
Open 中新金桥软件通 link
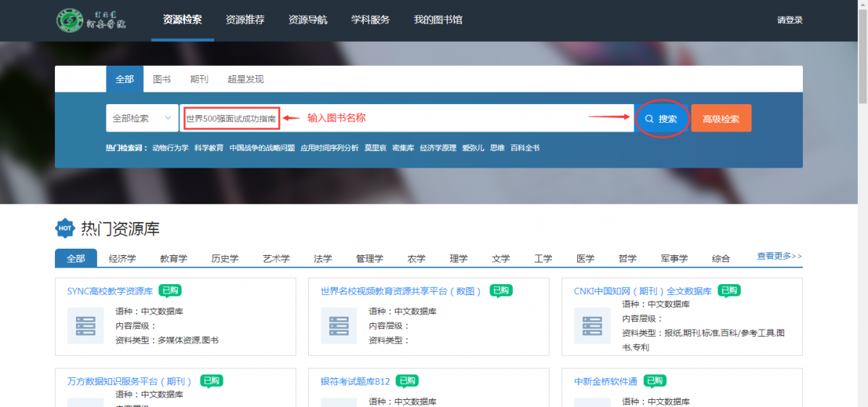[x=606, y=382]
